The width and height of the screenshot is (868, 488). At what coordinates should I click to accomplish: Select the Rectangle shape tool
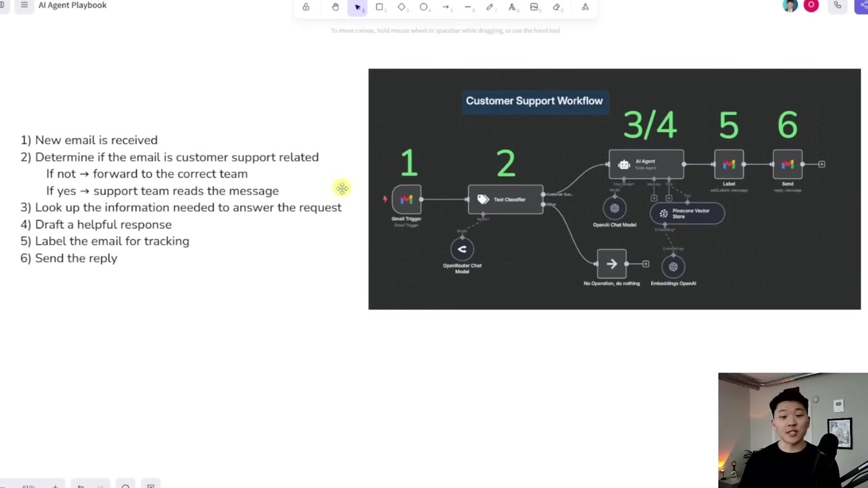click(380, 7)
